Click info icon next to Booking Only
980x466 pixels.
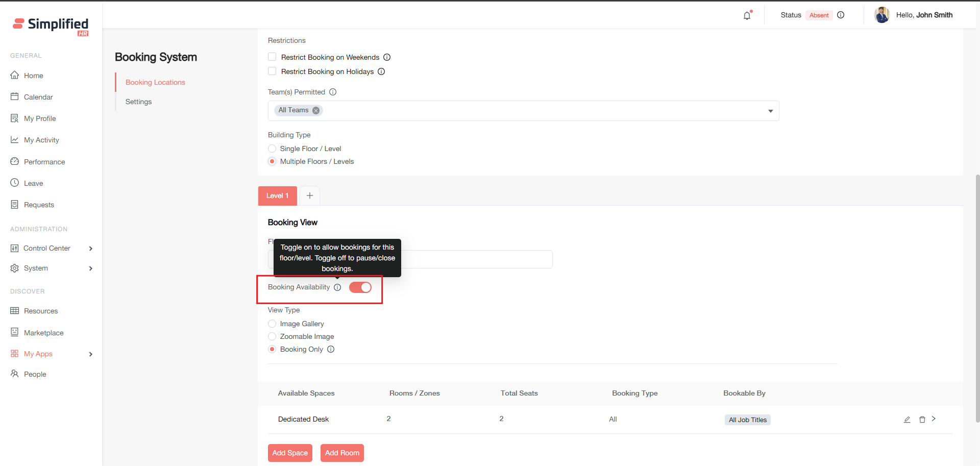[x=331, y=350]
